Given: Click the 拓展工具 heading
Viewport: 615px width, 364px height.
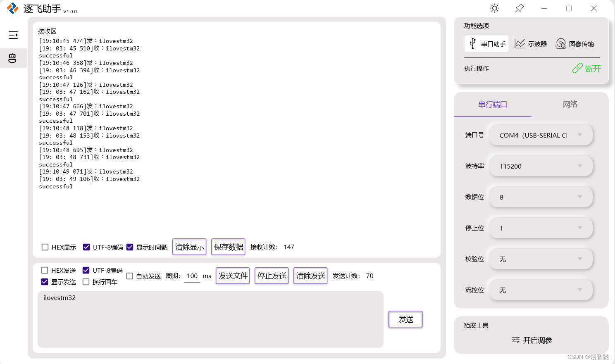Looking at the screenshot, I should click(x=476, y=326).
